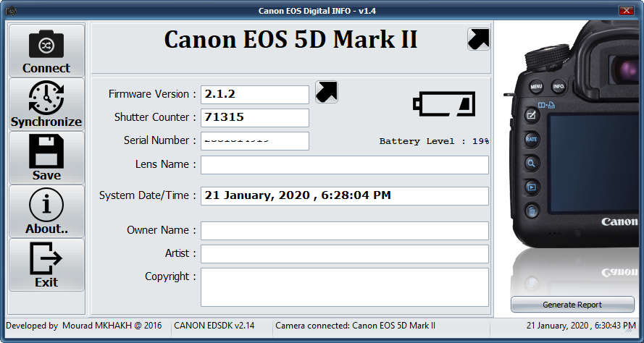This screenshot has height=343, width=644.
Task: Click into the Artist field
Action: click(345, 254)
